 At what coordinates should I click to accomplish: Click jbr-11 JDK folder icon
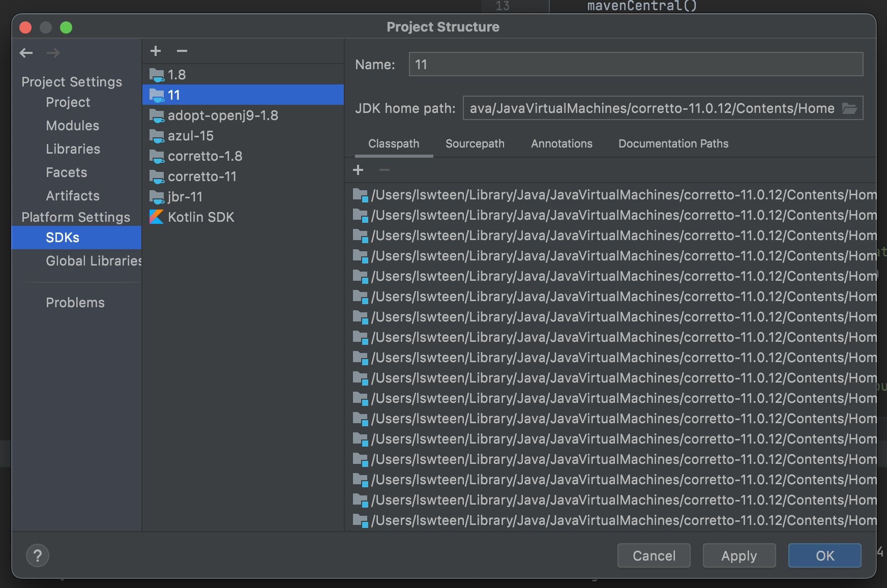(157, 197)
